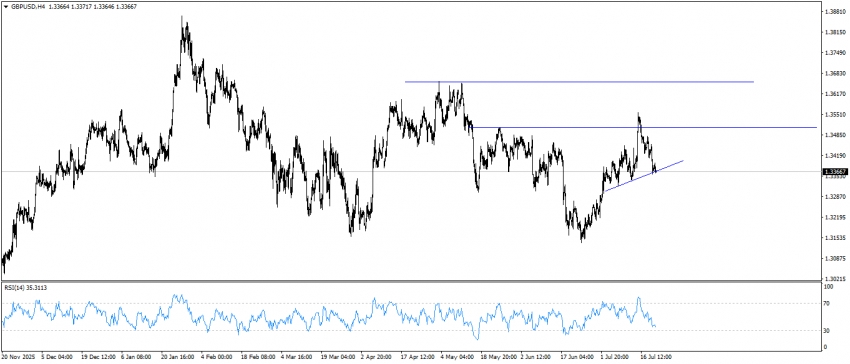The width and height of the screenshot is (850, 364).
Task: Click the grey current-price horizontal line
Action: pyautogui.click(x=411, y=171)
